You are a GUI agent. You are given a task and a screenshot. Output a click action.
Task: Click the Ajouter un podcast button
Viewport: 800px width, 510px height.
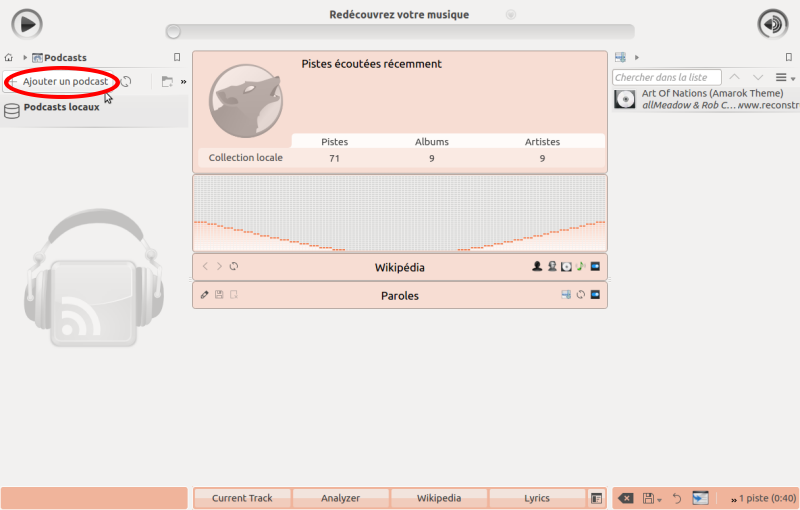pyautogui.click(x=59, y=82)
